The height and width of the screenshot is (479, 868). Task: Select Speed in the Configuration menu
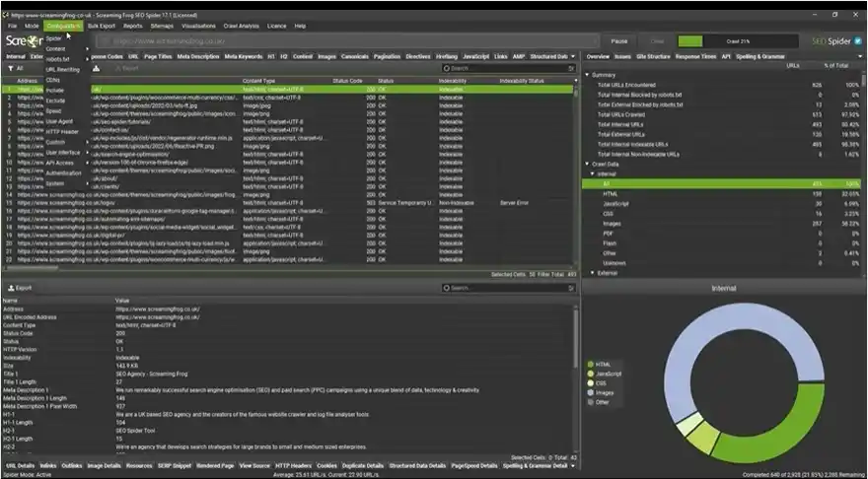click(x=53, y=110)
